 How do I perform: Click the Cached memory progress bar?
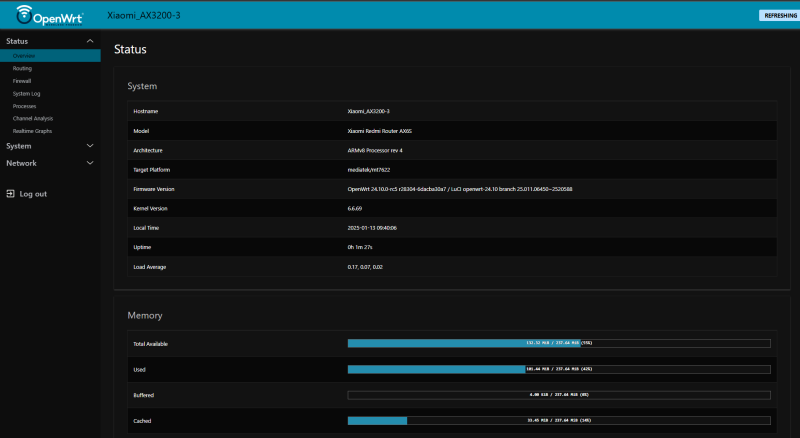559,421
